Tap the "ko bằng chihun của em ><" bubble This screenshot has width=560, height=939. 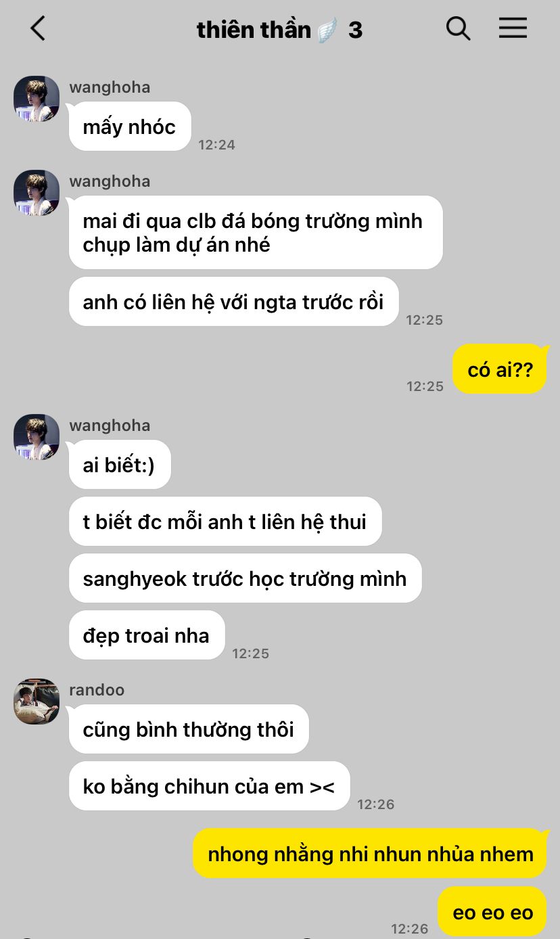[x=210, y=786]
